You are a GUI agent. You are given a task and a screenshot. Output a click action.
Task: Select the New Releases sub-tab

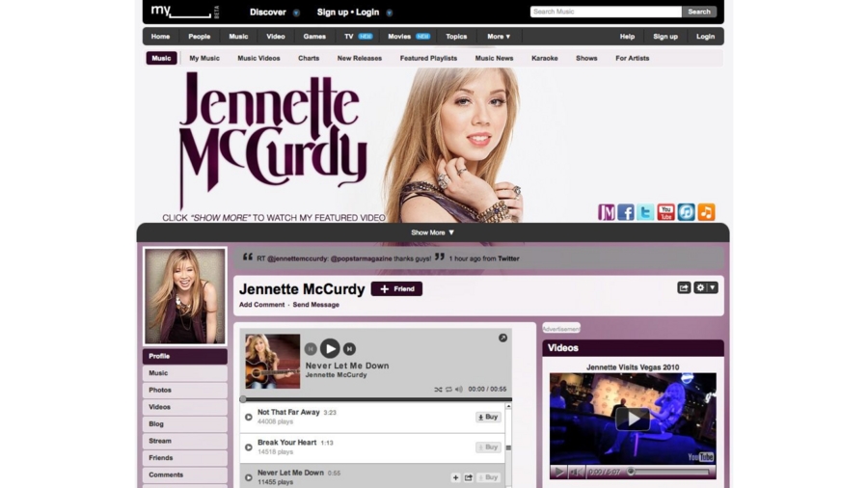click(x=360, y=58)
